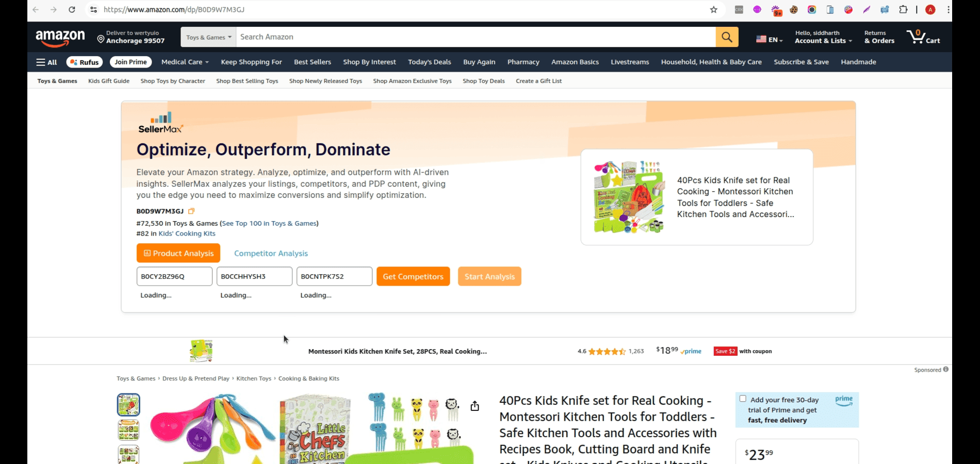The image size is (980, 464).
Task: Switch to the Competitor Analysis tab
Action: click(271, 253)
